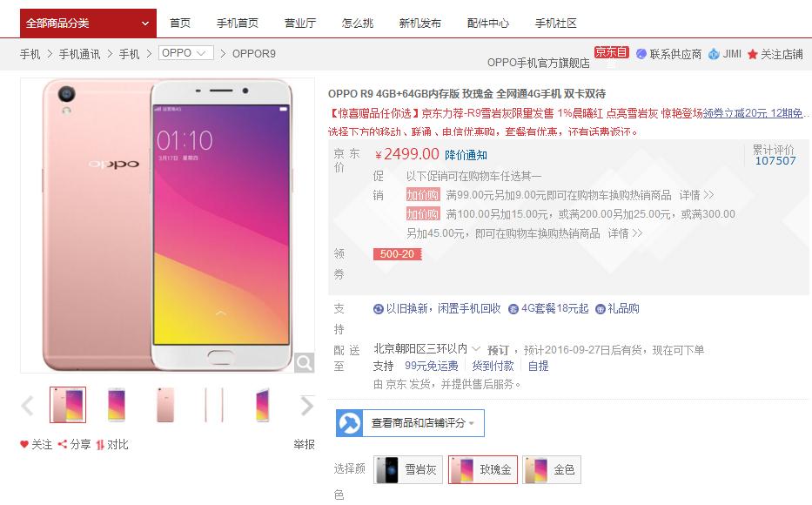Open the OPPO brand breadcrumb dropdown
The width and height of the screenshot is (812, 505).
[185, 53]
